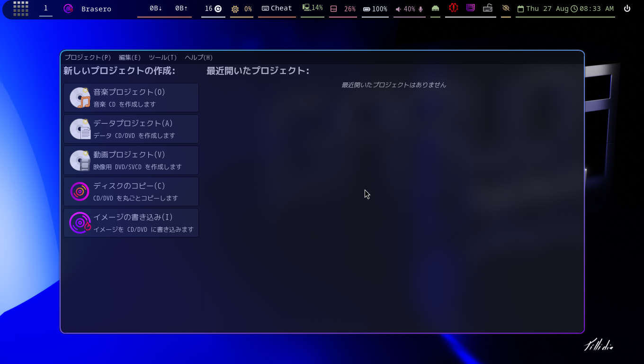The height and width of the screenshot is (364, 644).
Task: Click the battery 100% indicator
Action: [x=375, y=9]
